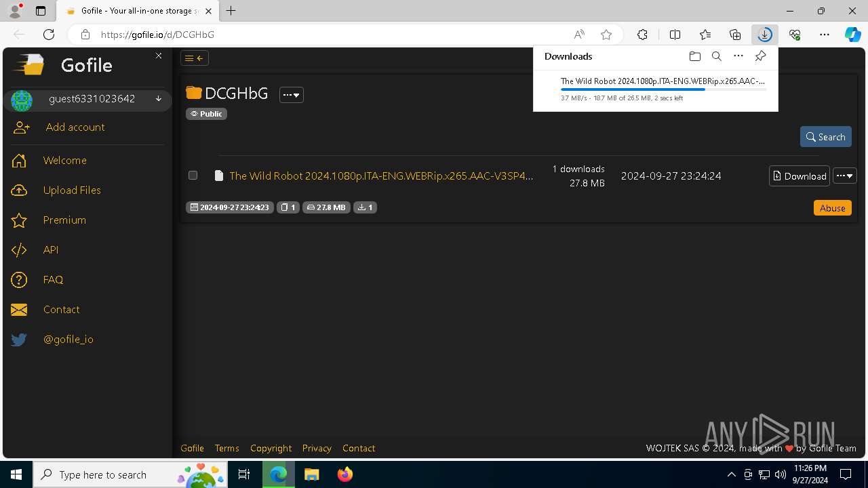Open the Copyright footer link

(271, 448)
